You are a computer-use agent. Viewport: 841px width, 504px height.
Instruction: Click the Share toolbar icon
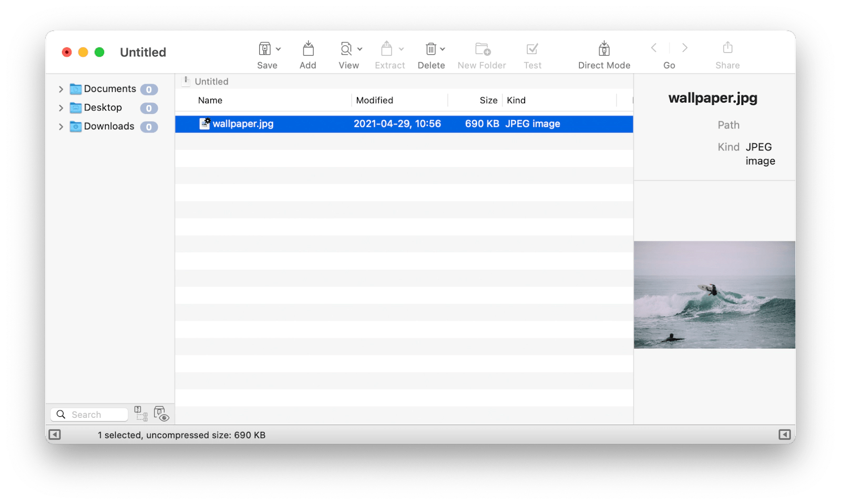point(727,49)
